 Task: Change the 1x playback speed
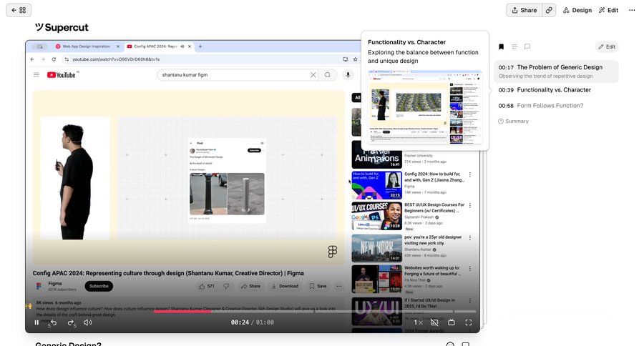click(x=418, y=322)
